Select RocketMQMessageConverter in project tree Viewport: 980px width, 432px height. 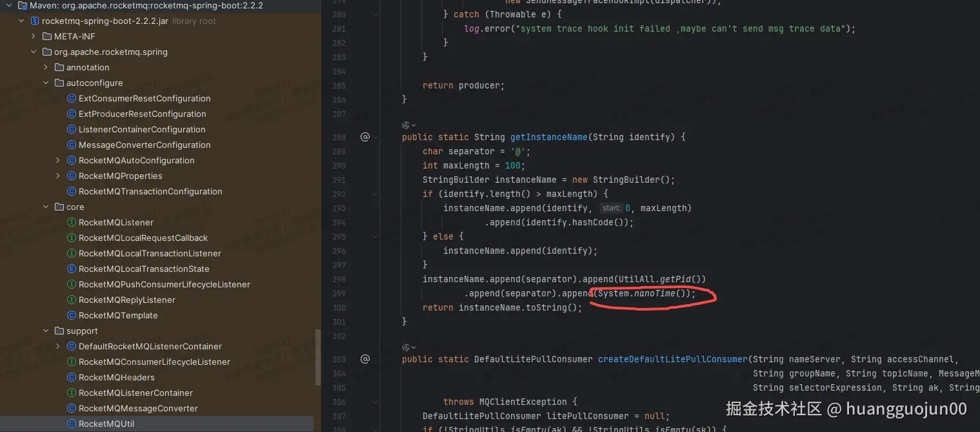tap(138, 408)
